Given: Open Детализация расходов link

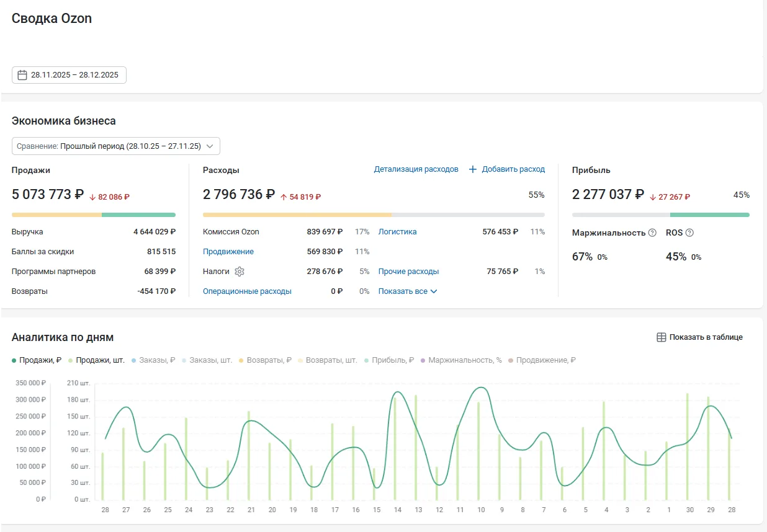Looking at the screenshot, I should [x=416, y=169].
